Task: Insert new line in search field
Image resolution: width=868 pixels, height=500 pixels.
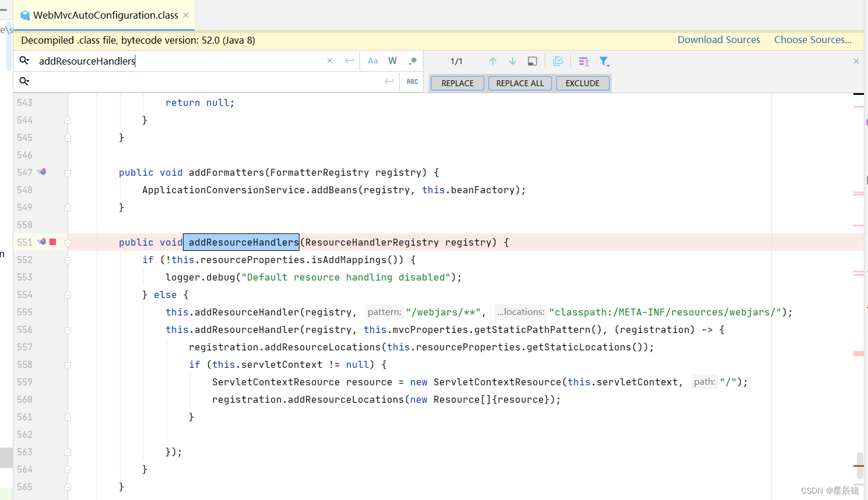Action: coord(350,61)
